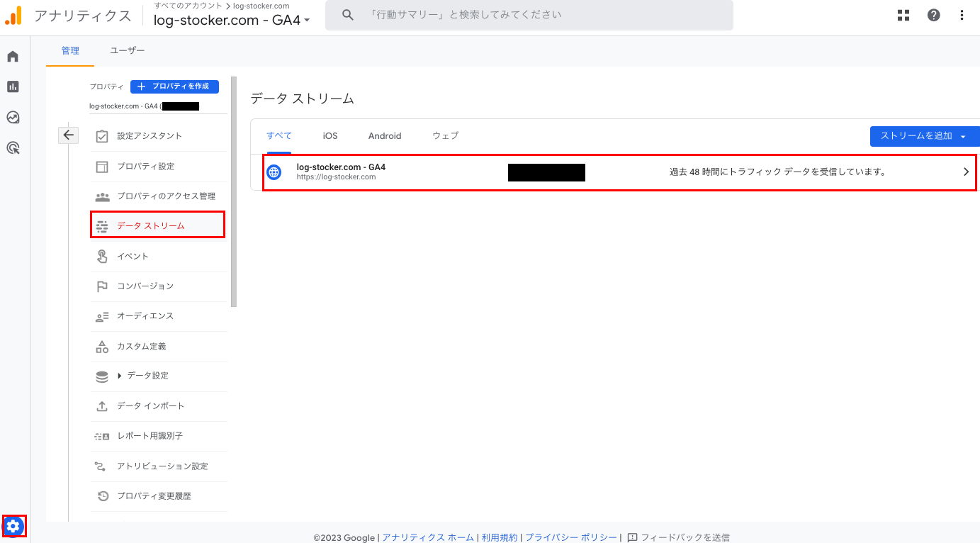This screenshot has height=543, width=980.
Task: Open イベント menu item
Action: click(x=133, y=257)
